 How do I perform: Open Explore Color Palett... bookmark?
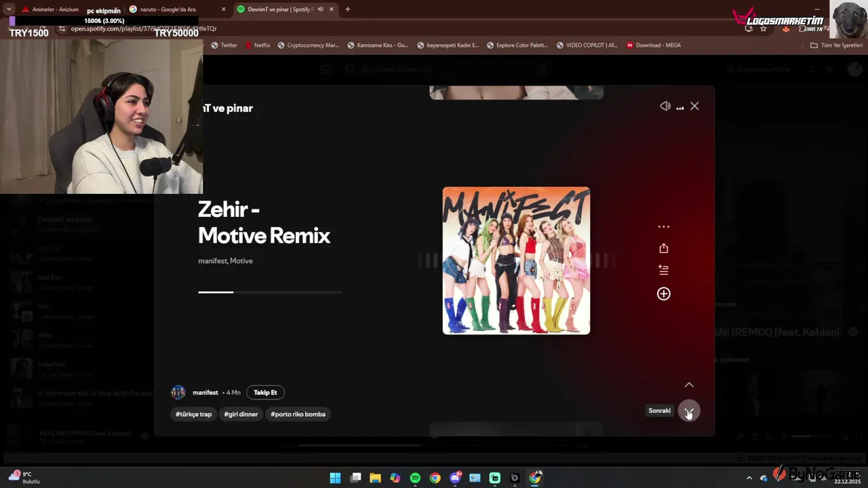[517, 45]
